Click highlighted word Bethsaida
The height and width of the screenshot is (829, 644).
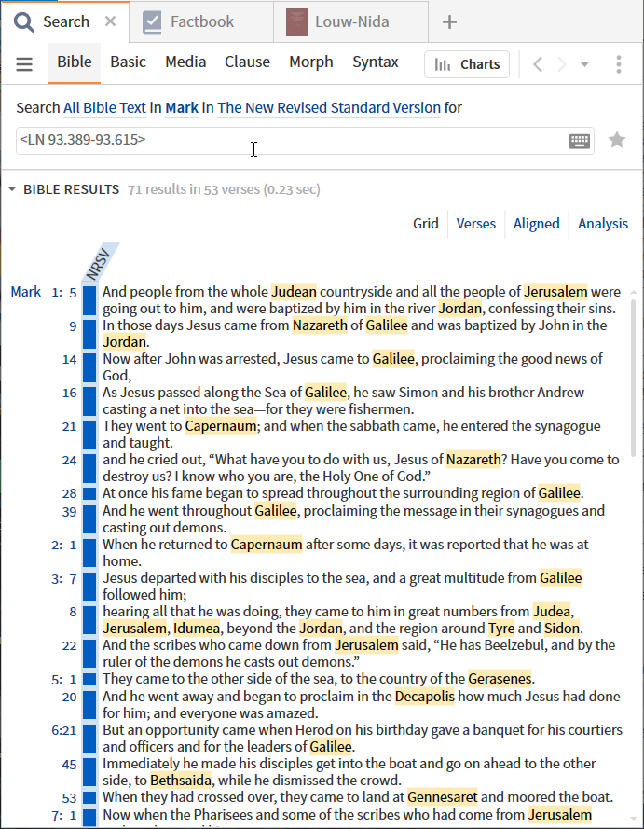click(181, 781)
